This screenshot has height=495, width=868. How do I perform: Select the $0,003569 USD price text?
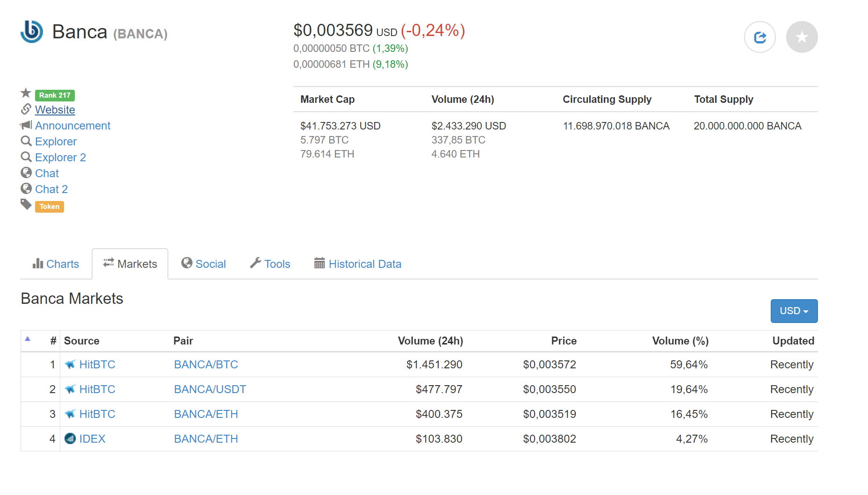click(x=345, y=30)
